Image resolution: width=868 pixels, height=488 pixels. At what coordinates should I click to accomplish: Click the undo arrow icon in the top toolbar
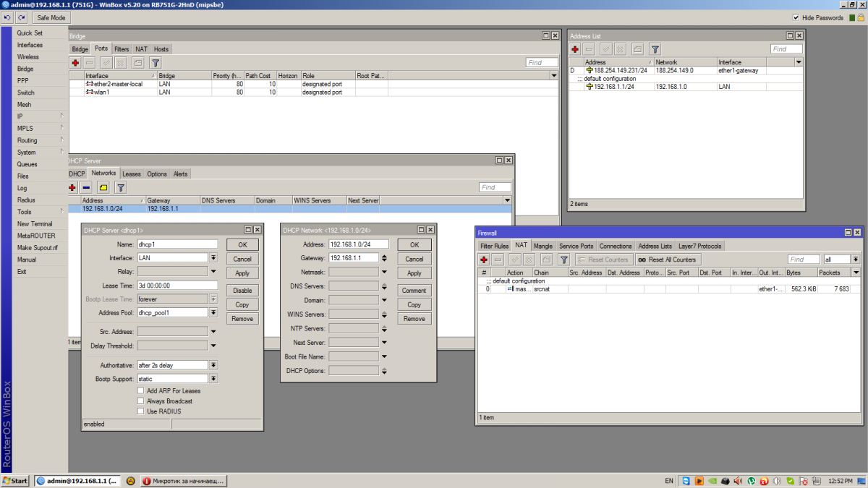7,17
